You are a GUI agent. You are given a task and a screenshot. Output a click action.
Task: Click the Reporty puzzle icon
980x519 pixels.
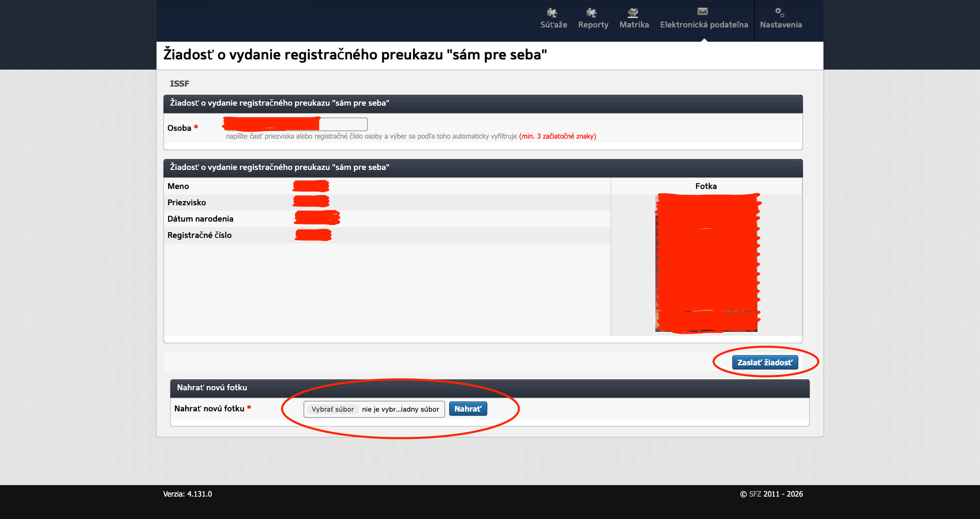click(591, 13)
